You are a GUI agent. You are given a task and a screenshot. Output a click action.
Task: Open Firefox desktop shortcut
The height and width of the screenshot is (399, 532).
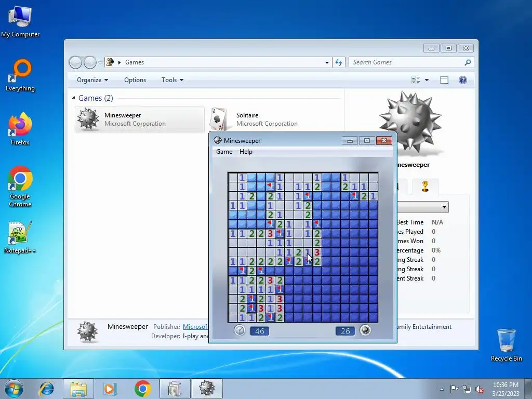(20, 129)
